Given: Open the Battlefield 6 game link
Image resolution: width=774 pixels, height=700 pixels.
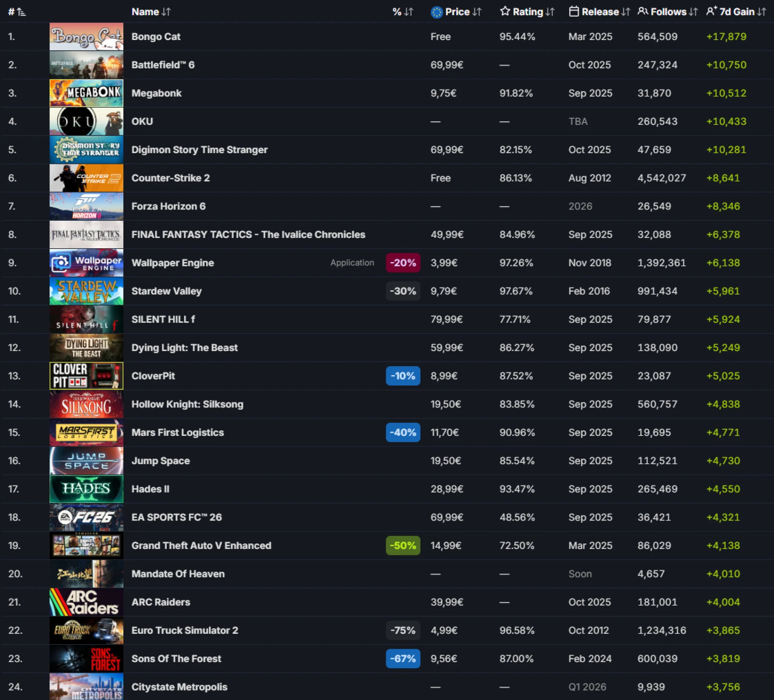Looking at the screenshot, I should pos(163,65).
